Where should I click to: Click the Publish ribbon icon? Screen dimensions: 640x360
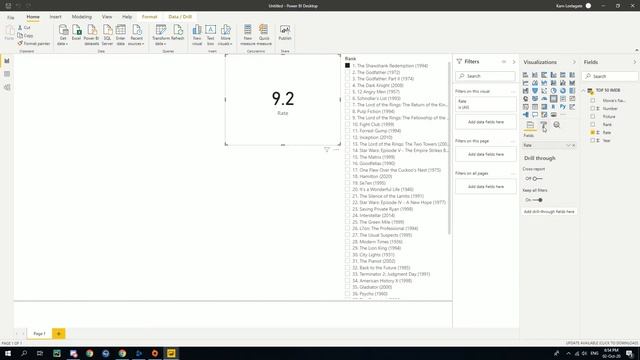285,33
